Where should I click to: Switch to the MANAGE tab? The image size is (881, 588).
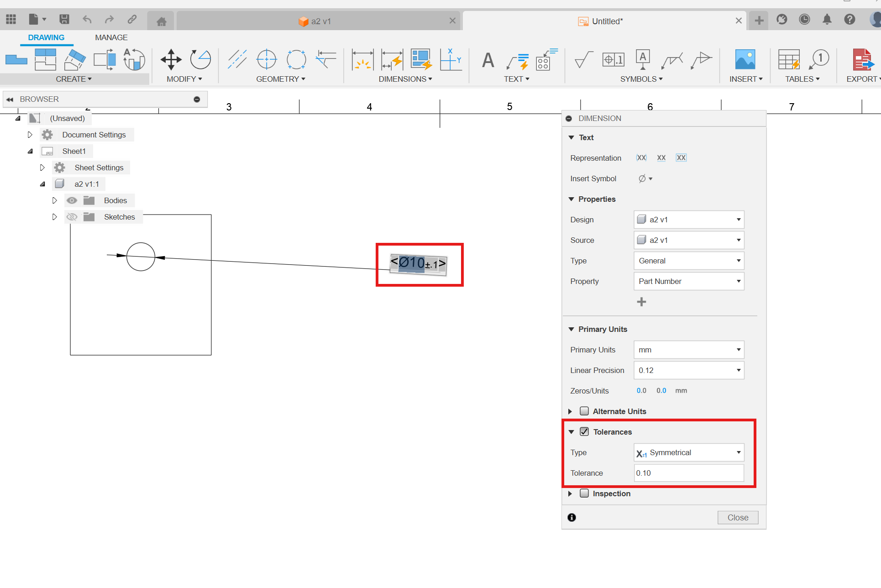pyautogui.click(x=111, y=37)
